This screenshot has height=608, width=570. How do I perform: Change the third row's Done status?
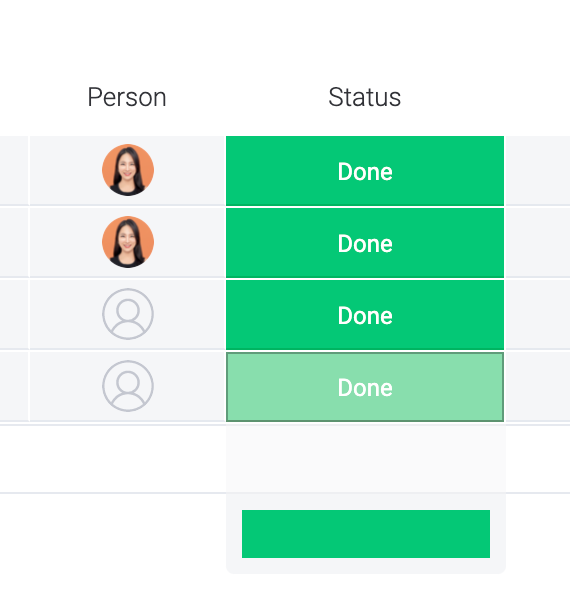[365, 315]
